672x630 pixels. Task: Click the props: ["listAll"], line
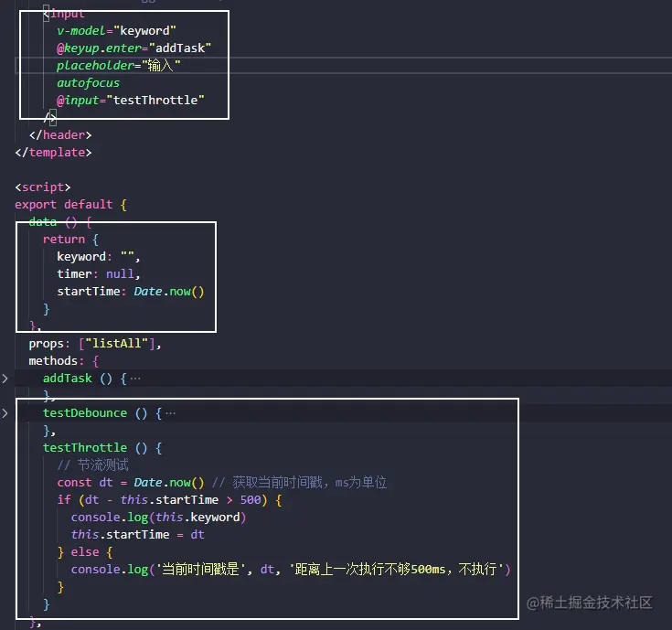tap(95, 344)
